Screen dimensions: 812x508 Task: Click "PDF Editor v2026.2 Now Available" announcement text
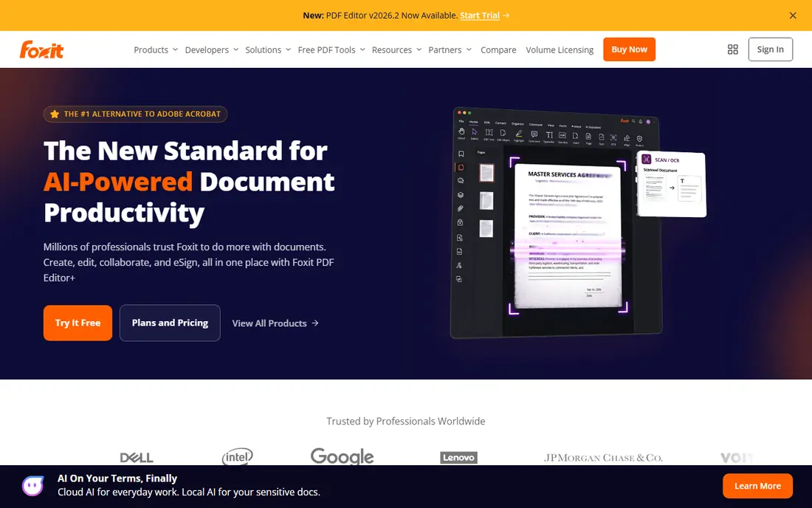tap(392, 16)
